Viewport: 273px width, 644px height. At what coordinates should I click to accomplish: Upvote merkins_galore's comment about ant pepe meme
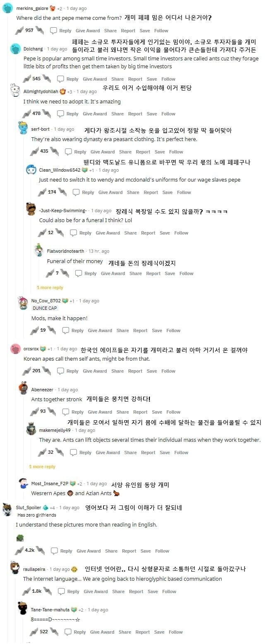click(19, 30)
